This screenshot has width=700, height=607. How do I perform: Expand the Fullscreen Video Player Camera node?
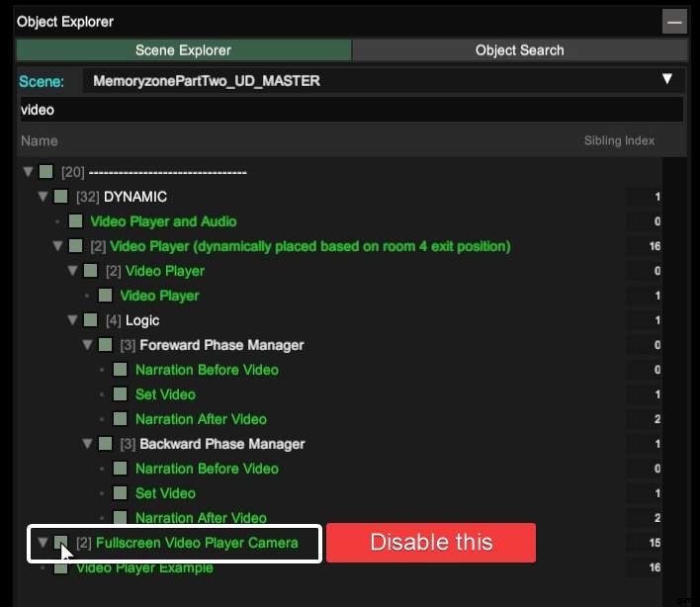(43, 543)
